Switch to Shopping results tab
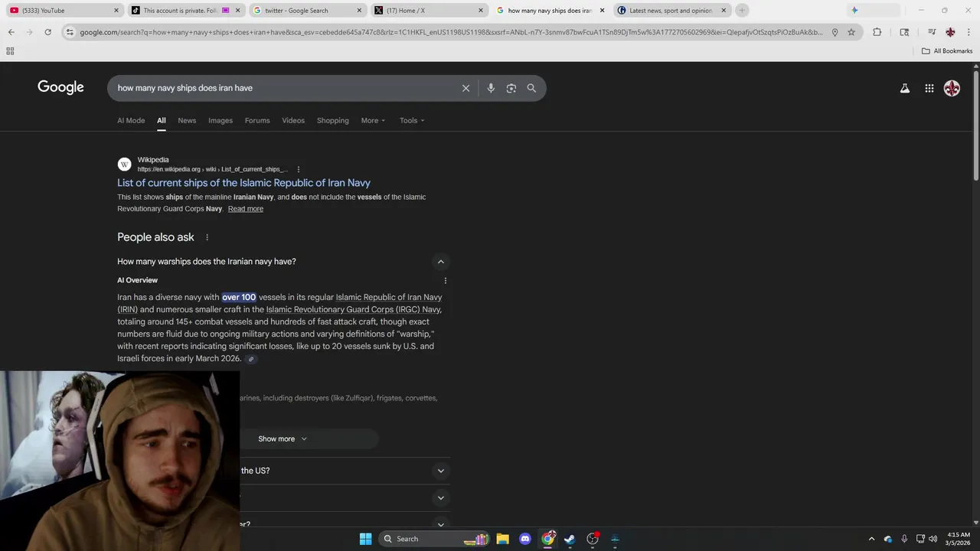 click(333, 121)
